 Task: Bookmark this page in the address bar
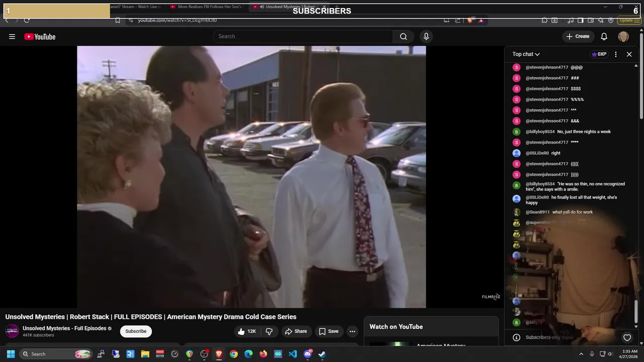118,20
